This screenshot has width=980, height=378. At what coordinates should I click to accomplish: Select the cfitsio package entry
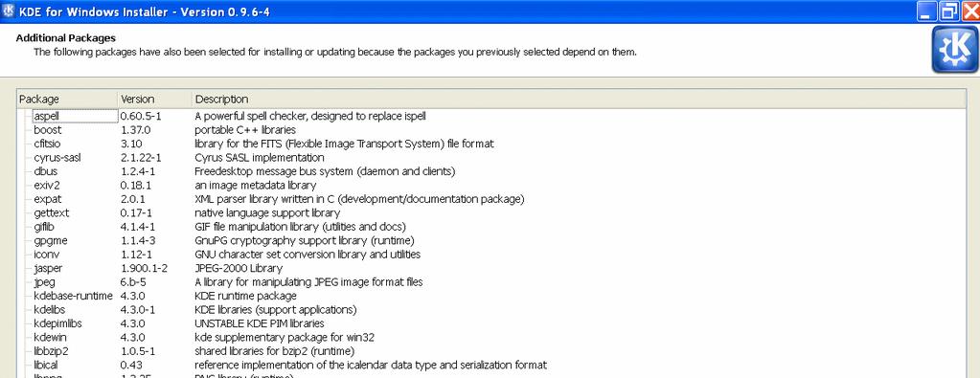(x=46, y=144)
